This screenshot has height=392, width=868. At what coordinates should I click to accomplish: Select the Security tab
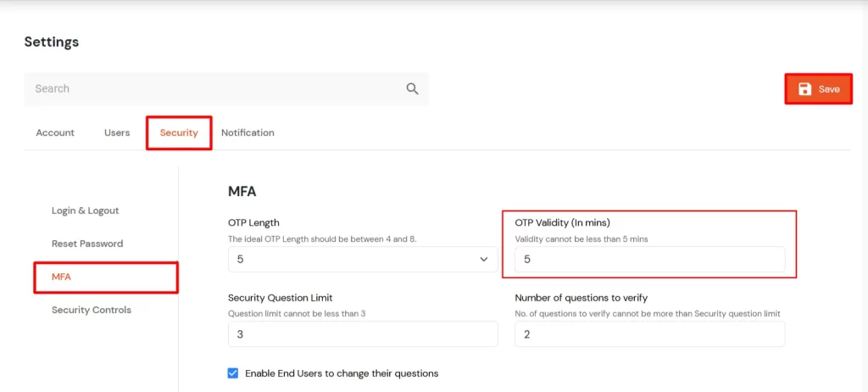click(x=179, y=132)
